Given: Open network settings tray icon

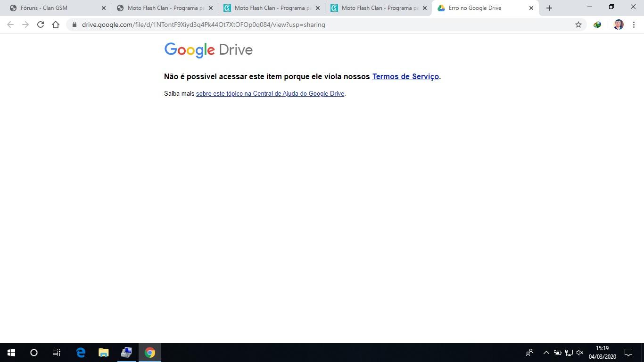Looking at the screenshot, I should (569, 353).
